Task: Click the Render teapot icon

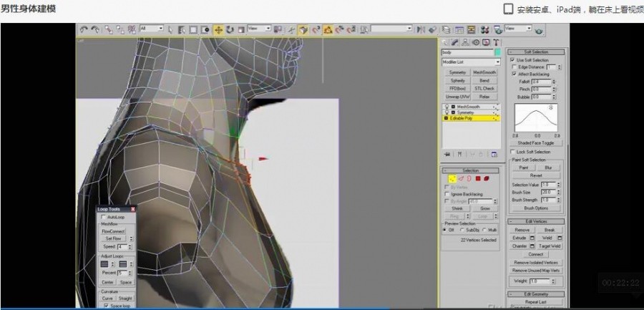Action: 539,30
